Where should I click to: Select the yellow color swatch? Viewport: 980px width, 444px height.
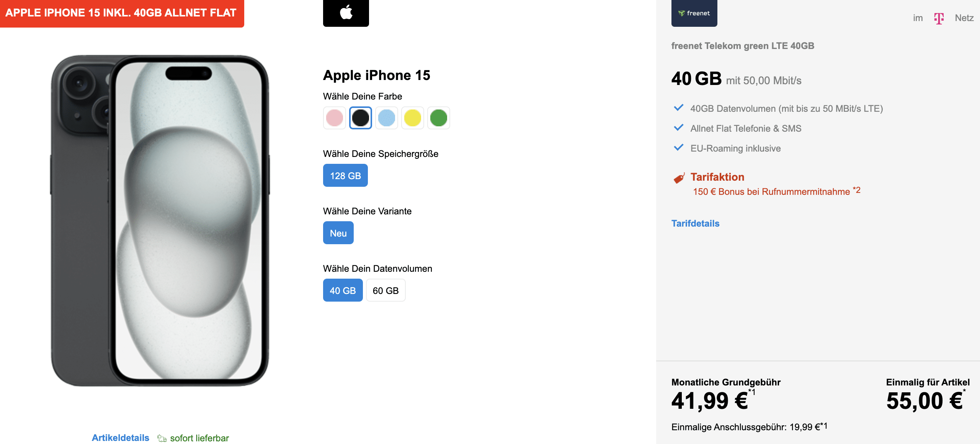(413, 118)
